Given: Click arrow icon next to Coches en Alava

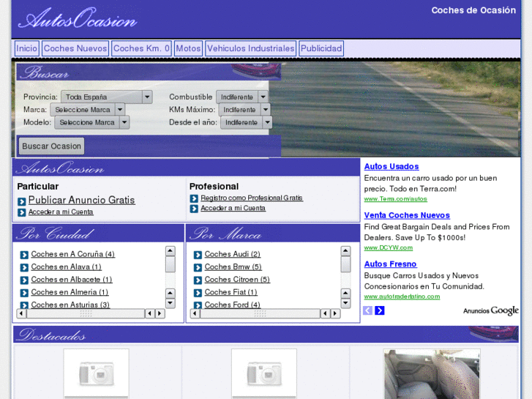Looking at the screenshot, I should tap(24, 267).
